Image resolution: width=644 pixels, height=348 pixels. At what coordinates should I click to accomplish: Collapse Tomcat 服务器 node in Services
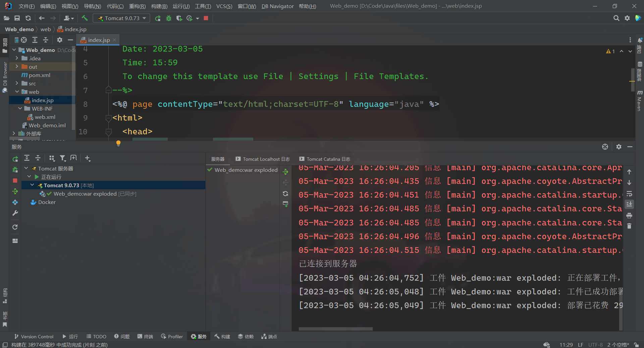coord(26,168)
